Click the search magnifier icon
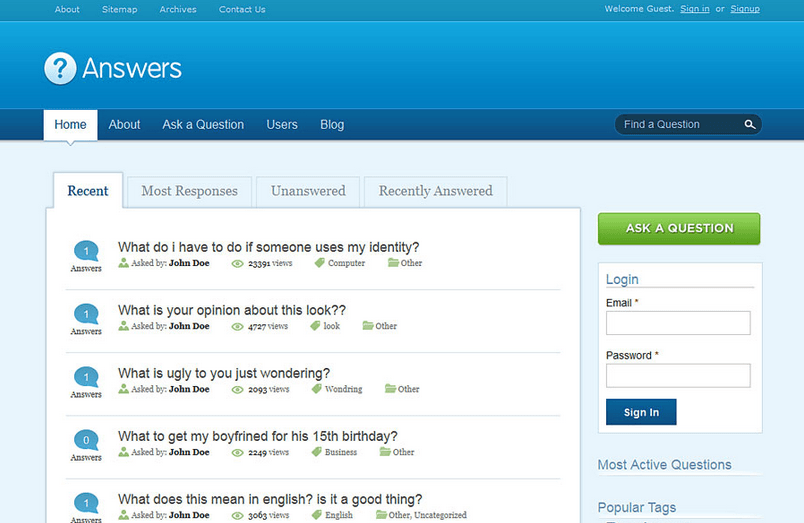The height and width of the screenshot is (523, 804). point(749,125)
